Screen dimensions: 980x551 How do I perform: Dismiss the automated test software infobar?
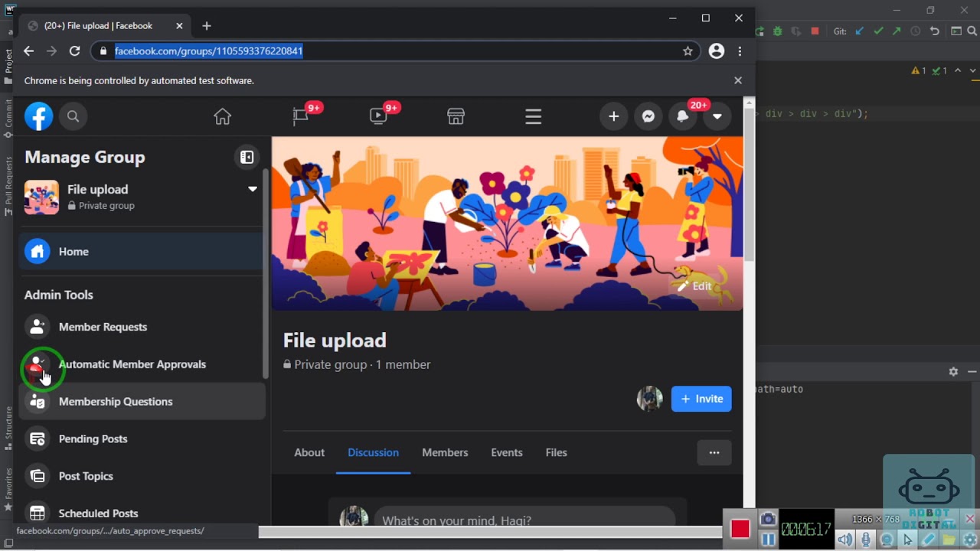[x=738, y=80]
